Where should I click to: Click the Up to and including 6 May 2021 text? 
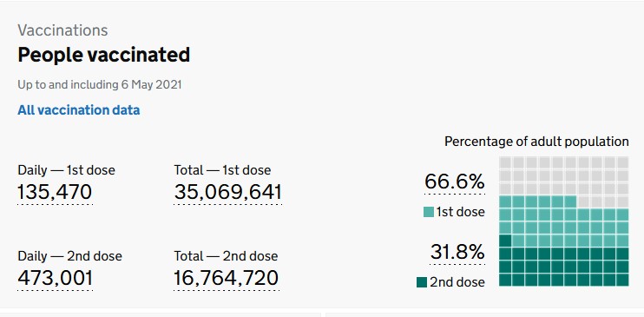coord(100,85)
